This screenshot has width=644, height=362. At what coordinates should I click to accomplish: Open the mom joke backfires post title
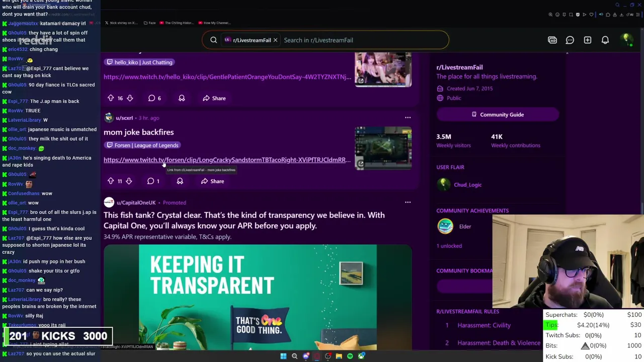click(138, 132)
